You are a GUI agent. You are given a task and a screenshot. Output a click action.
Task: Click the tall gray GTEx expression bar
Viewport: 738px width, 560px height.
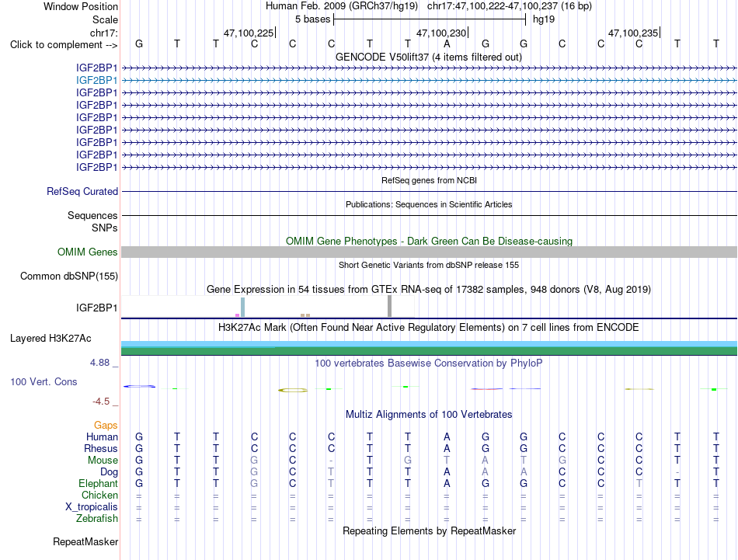(x=389, y=306)
